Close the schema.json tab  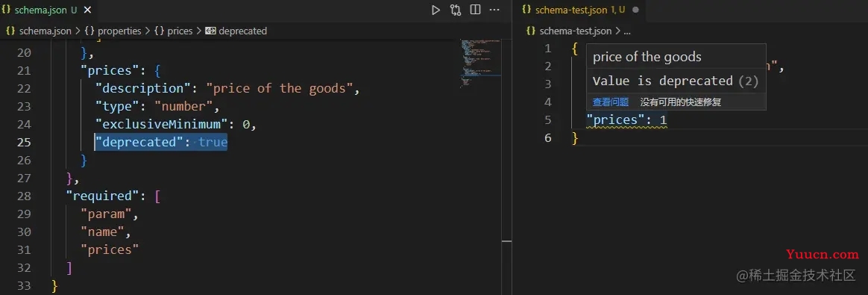tap(87, 10)
